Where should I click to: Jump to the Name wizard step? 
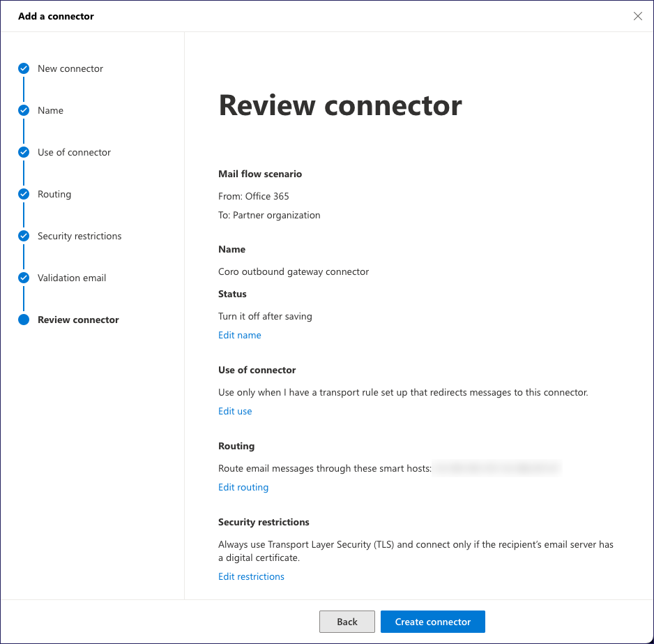(50, 110)
